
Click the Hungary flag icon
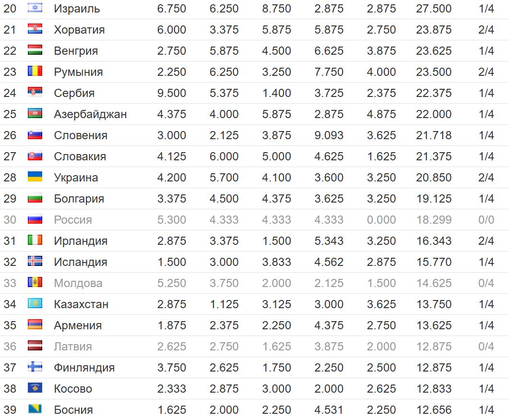pyautogui.click(x=35, y=50)
